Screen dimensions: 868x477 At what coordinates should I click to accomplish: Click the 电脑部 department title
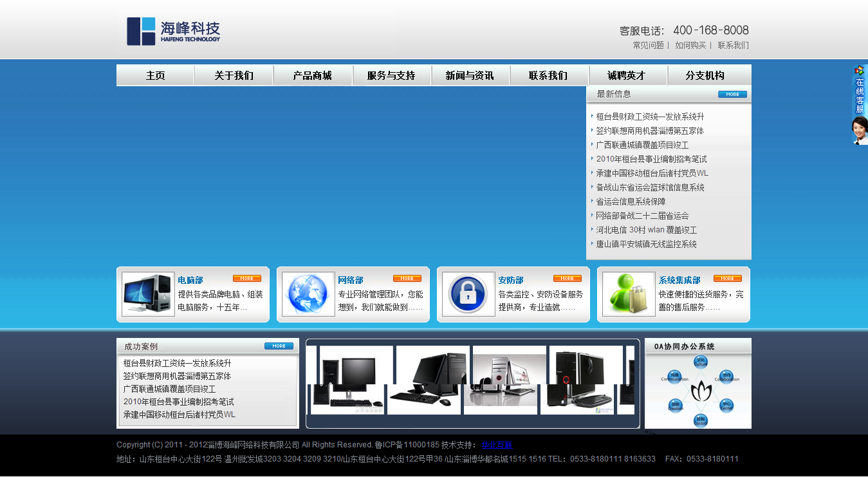190,280
